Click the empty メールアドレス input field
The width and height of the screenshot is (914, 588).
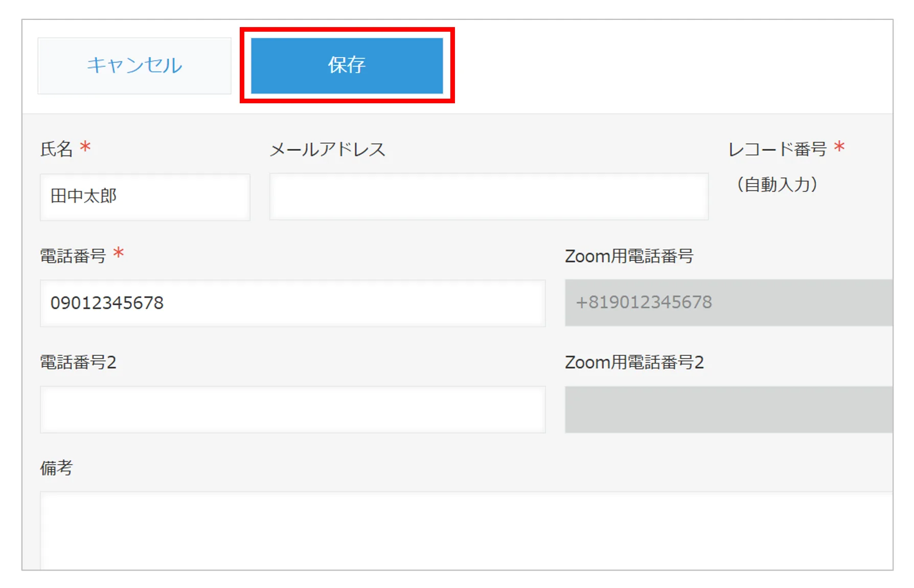coord(489,197)
